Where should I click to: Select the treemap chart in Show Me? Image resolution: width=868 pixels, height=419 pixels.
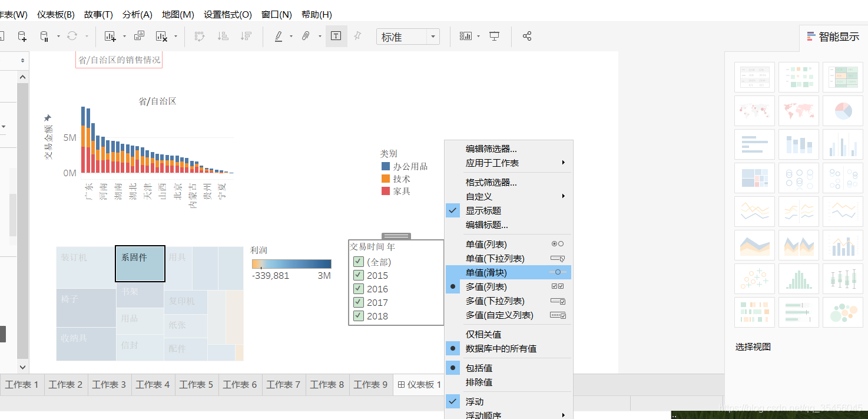[754, 177]
